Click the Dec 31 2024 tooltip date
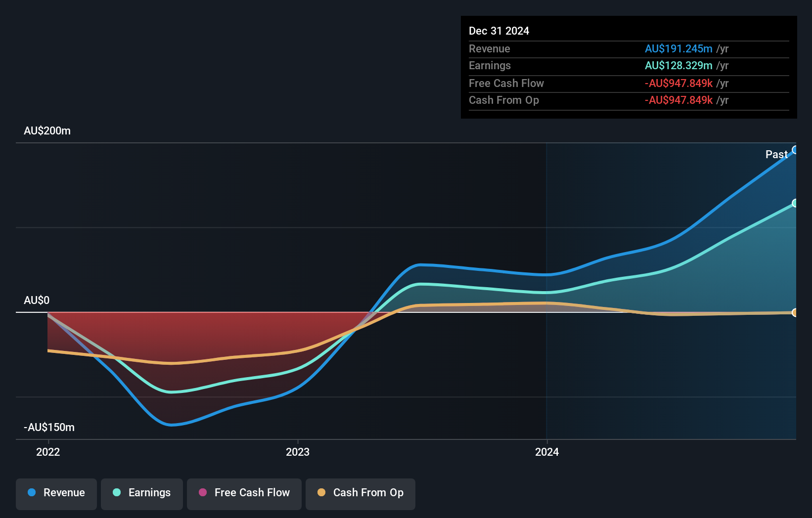 499,31
